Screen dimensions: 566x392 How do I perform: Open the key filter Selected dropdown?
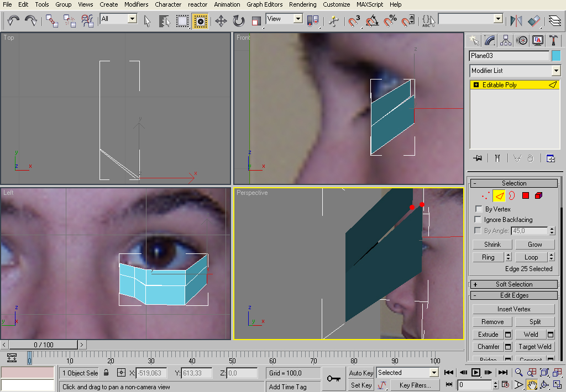coord(407,373)
